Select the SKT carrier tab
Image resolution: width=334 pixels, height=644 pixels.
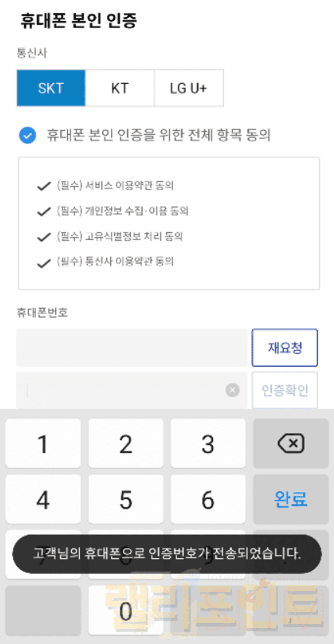click(51, 88)
